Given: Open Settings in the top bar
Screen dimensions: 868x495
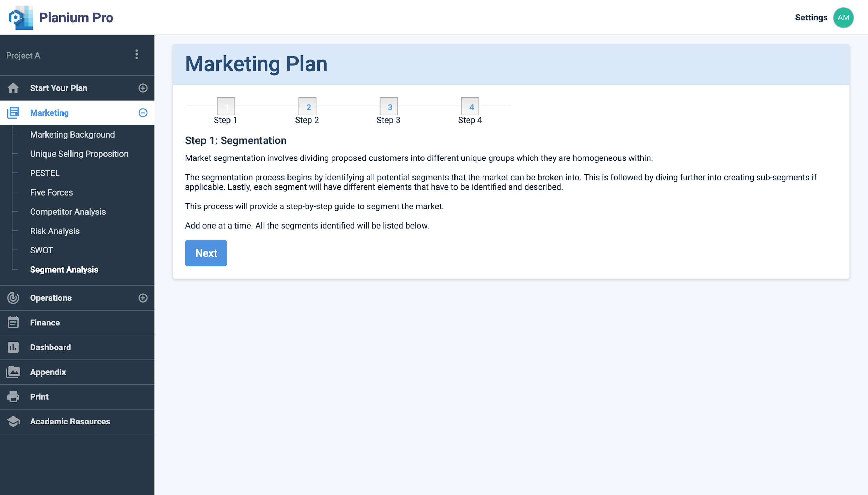Looking at the screenshot, I should point(811,17).
